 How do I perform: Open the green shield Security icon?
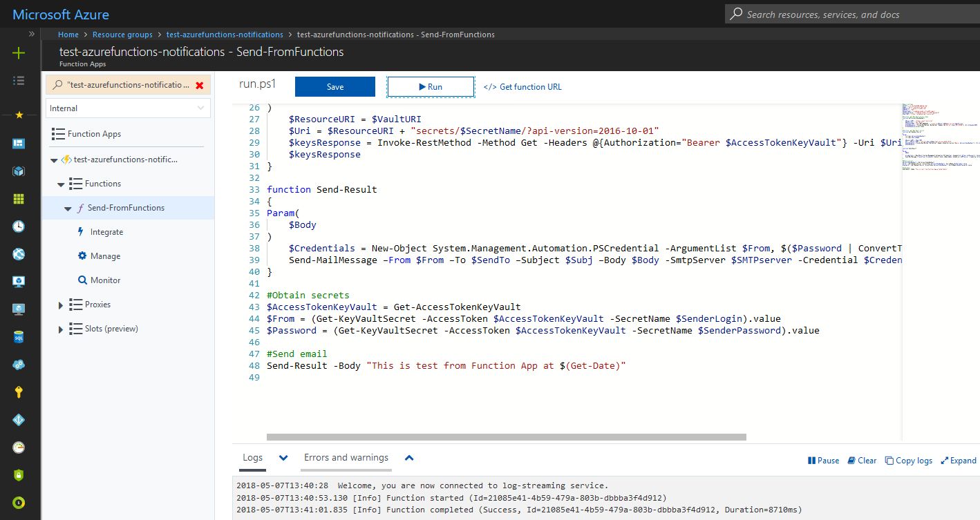click(x=19, y=475)
